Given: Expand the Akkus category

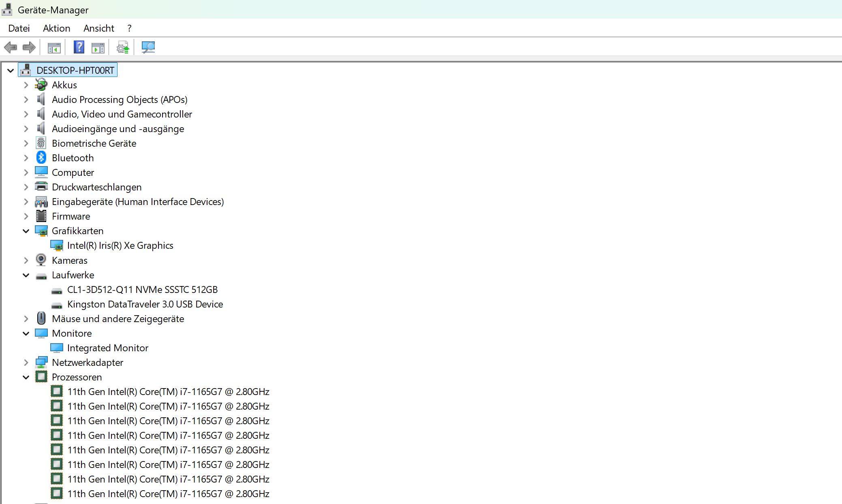Looking at the screenshot, I should (x=26, y=85).
